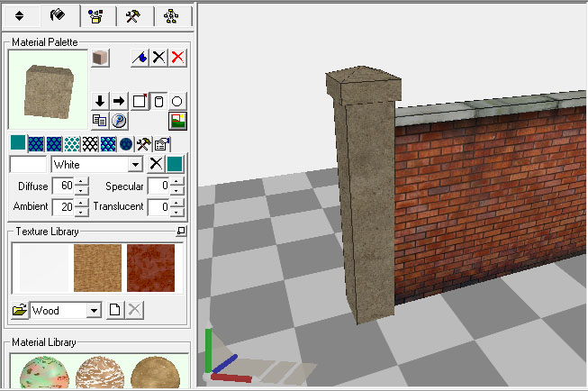This screenshot has width=588, height=391.
Task: Click the landscape picture icon
Action: click(177, 120)
